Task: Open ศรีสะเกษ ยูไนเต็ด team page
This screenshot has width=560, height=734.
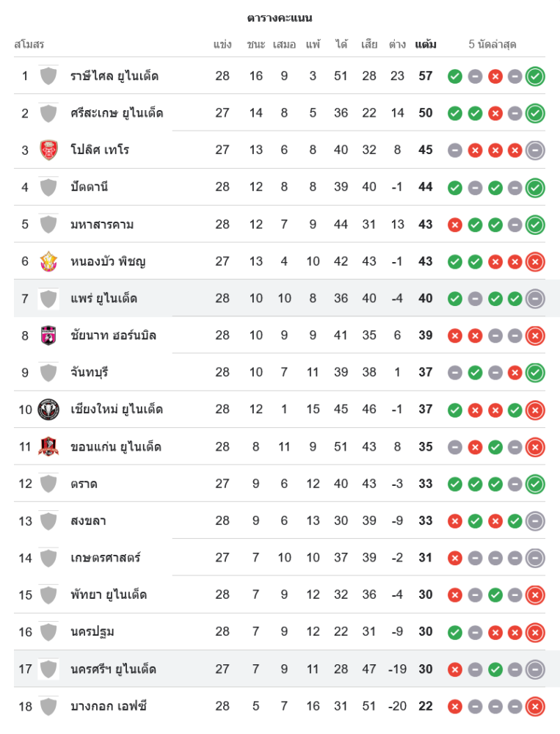Action: click(x=117, y=113)
